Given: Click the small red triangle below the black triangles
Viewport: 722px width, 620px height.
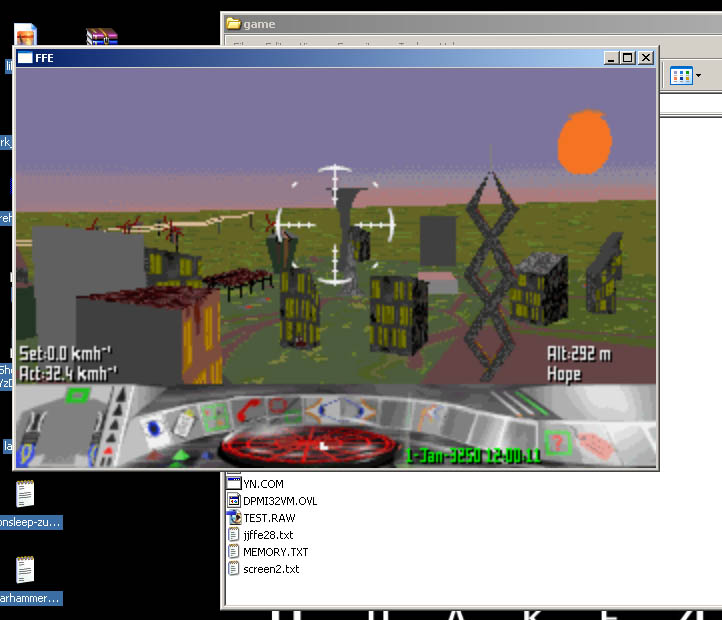Looking at the screenshot, I should click(x=108, y=450).
